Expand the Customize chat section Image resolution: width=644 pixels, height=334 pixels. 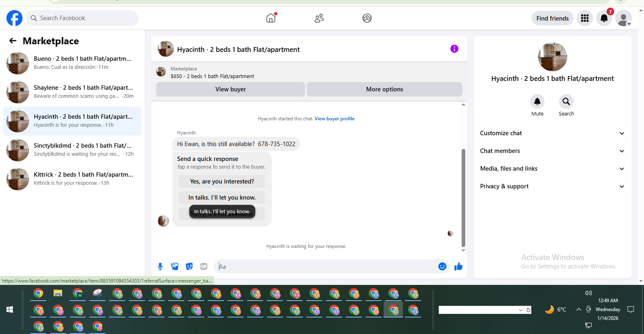tap(552, 133)
